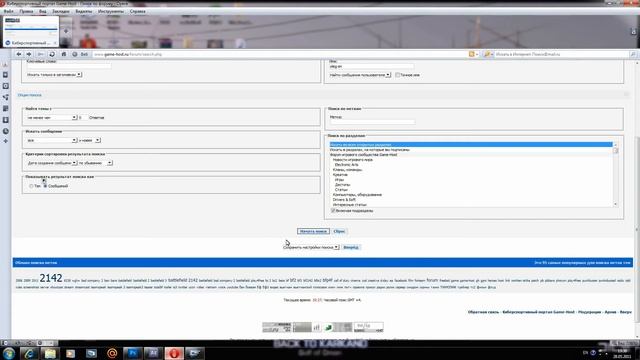Open the search-in-titles-only dropdown
This screenshot has width=640, height=360.
tap(54, 75)
